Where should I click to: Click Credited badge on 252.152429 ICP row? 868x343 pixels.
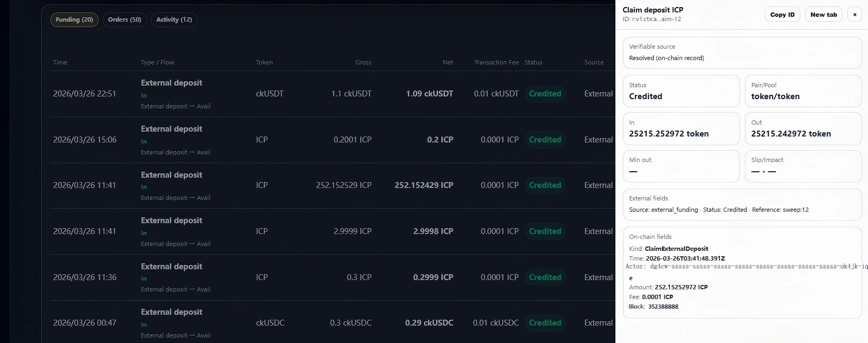(545, 185)
